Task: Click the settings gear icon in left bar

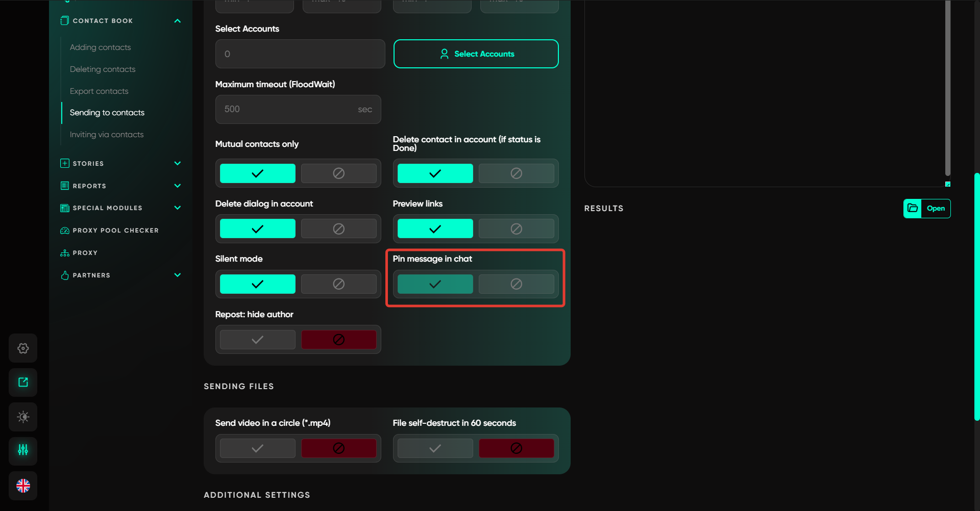Action: pos(23,348)
